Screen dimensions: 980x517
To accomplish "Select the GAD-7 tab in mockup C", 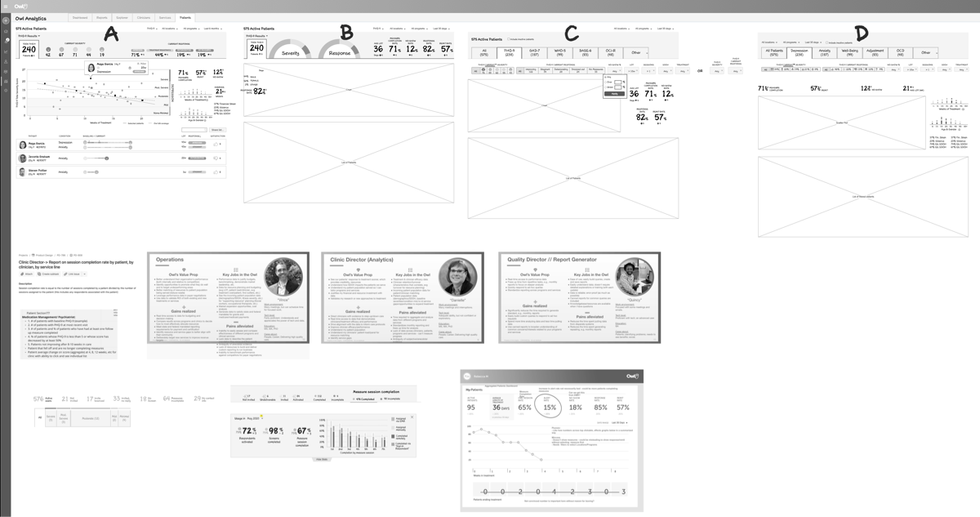I will pos(535,52).
